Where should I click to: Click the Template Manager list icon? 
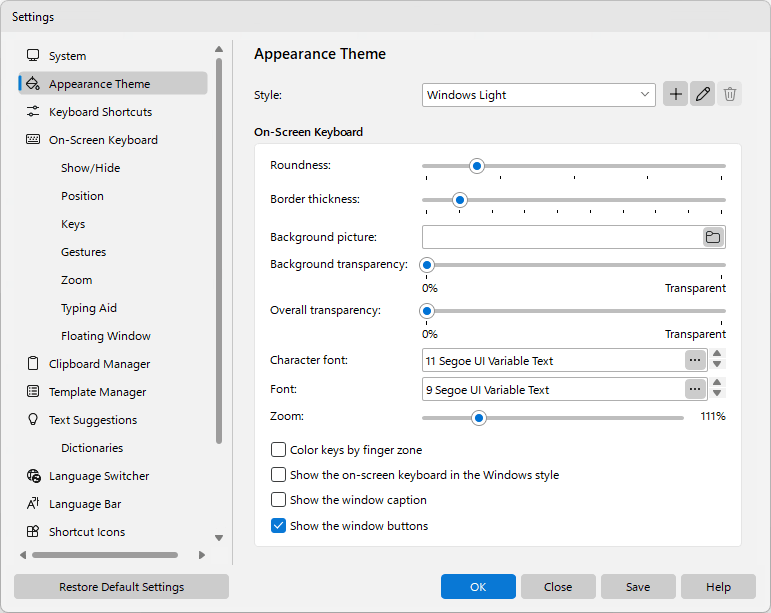(33, 391)
